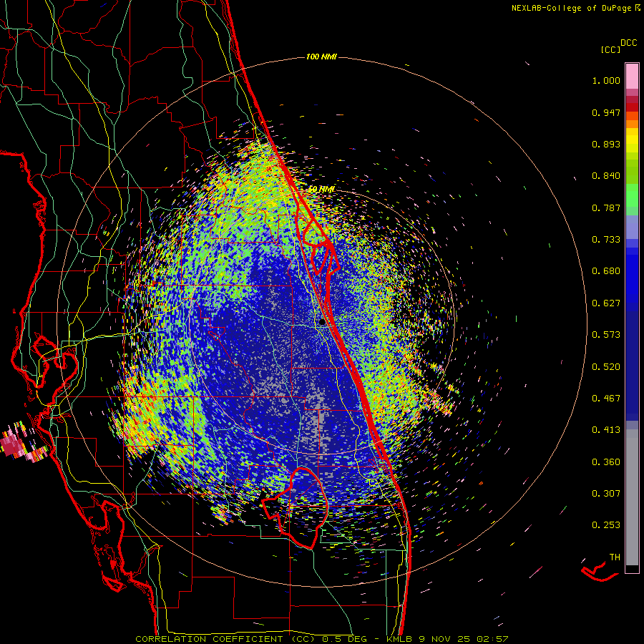Select the 0.733 scale value
The height and width of the screenshot is (644, 644).
(606, 240)
